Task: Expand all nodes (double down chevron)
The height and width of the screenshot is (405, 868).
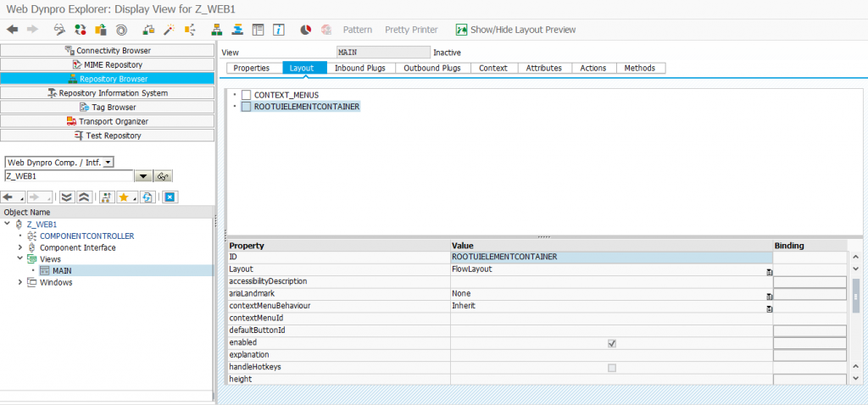Action: (x=67, y=197)
